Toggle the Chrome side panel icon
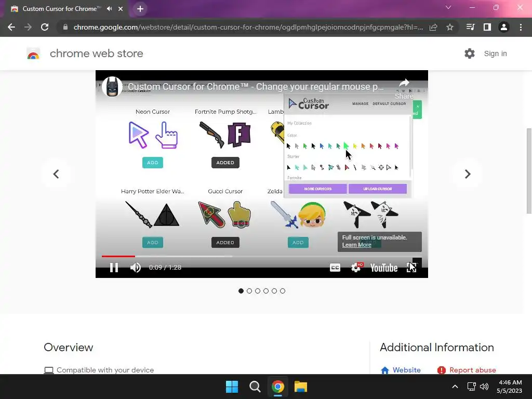Screen dimensions: 532x399 (x=487, y=27)
